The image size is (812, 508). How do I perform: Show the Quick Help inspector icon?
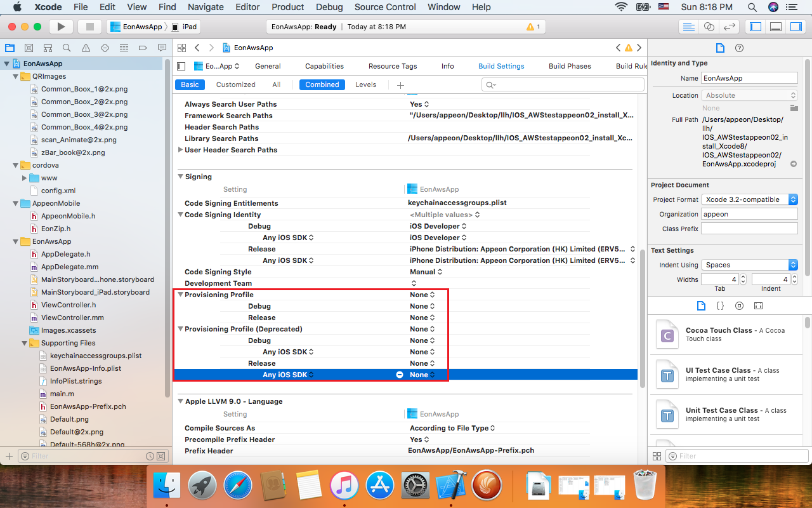pos(739,48)
